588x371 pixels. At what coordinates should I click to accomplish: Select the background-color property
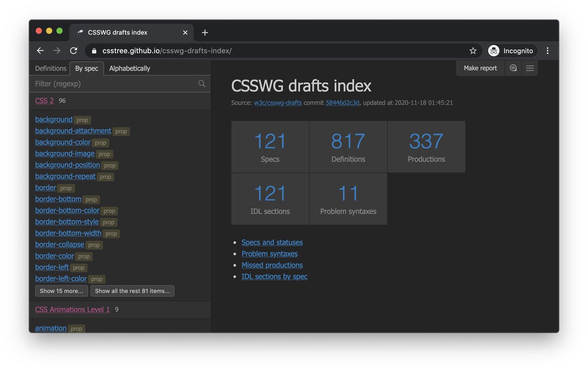coord(63,142)
